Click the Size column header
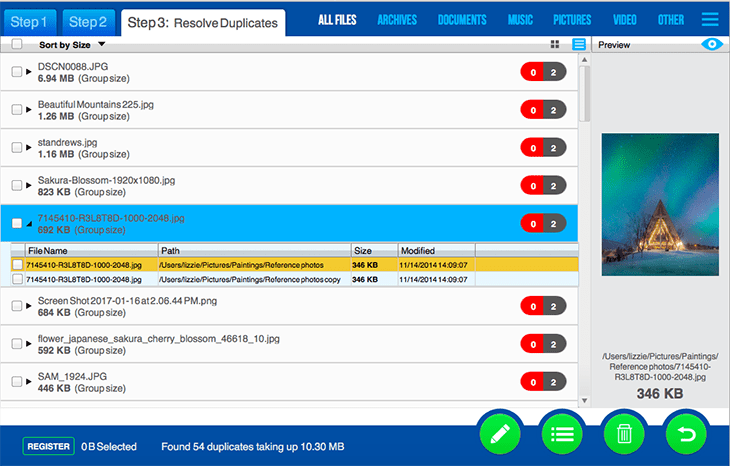Viewport: 730px width, 466px height. [374, 250]
